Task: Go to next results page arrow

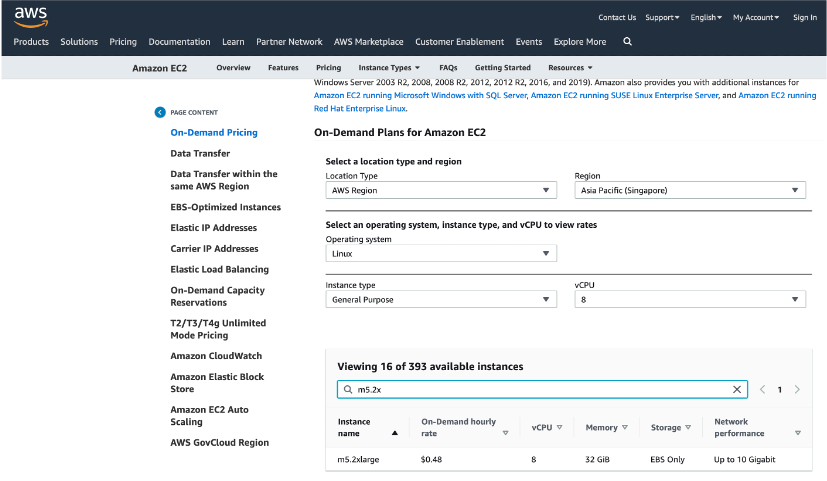Action: (797, 389)
